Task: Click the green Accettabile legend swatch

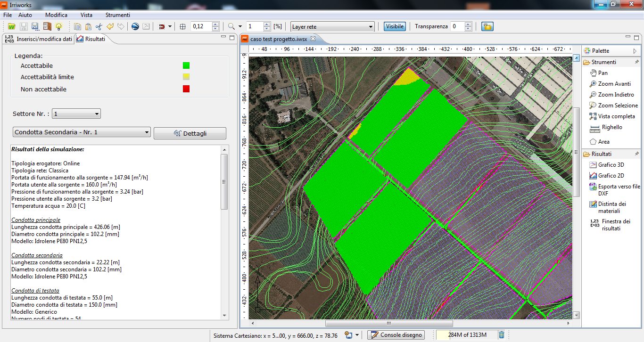Action: coord(186,66)
